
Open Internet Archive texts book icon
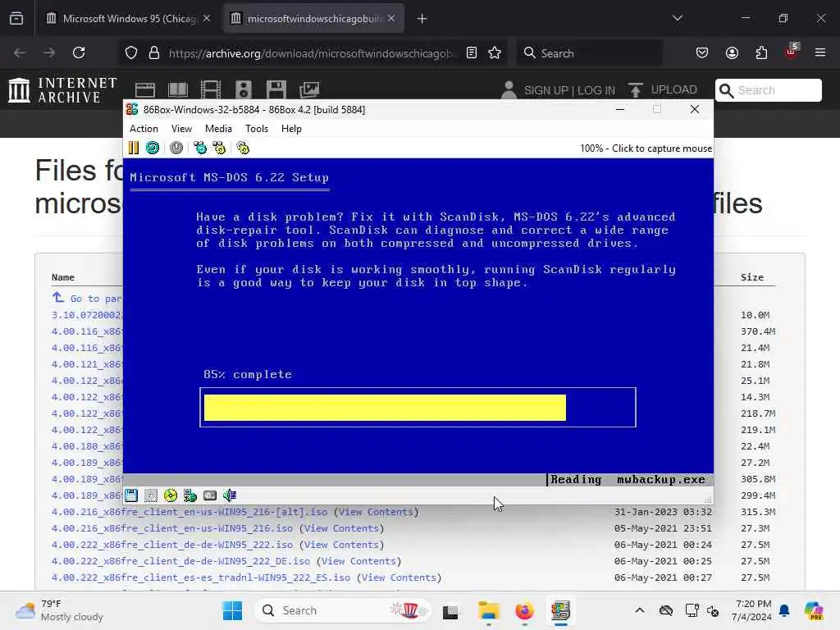[x=178, y=89]
